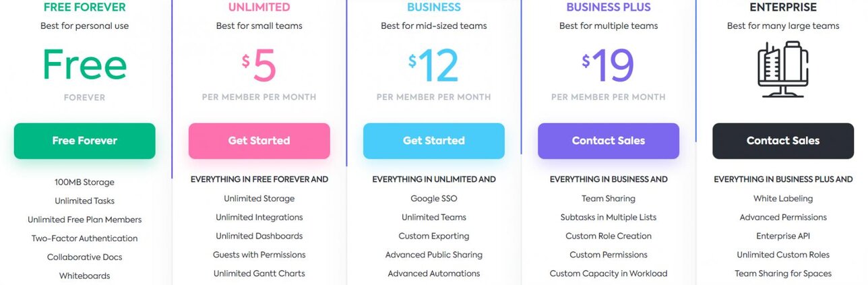Click the large green Free price text
868x285 pixels.
[84, 65]
